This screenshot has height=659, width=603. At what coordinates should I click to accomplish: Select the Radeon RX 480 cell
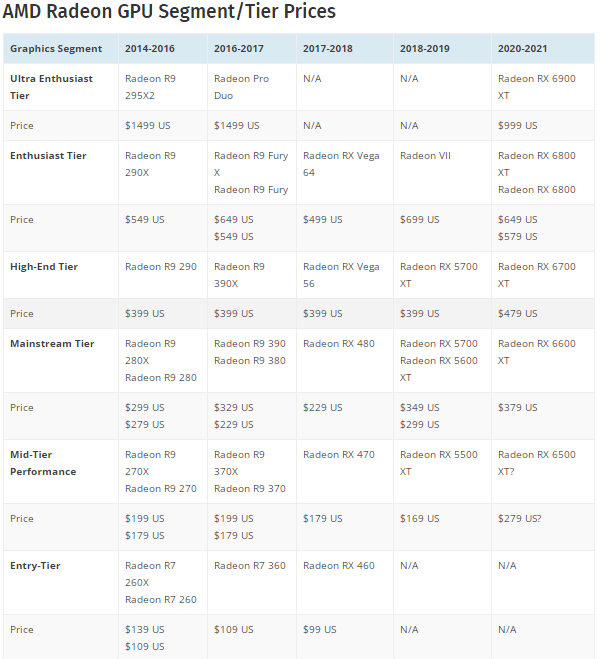click(x=339, y=344)
